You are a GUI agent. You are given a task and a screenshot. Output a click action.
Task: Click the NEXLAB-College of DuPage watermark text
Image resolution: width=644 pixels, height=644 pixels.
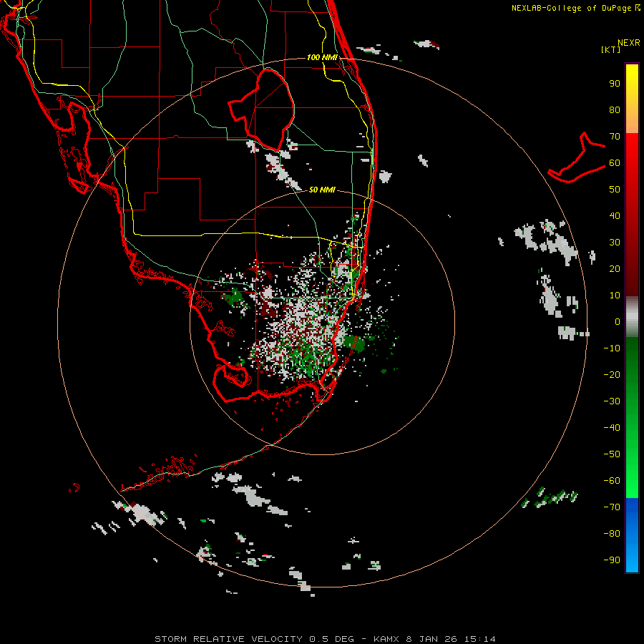coord(575,8)
